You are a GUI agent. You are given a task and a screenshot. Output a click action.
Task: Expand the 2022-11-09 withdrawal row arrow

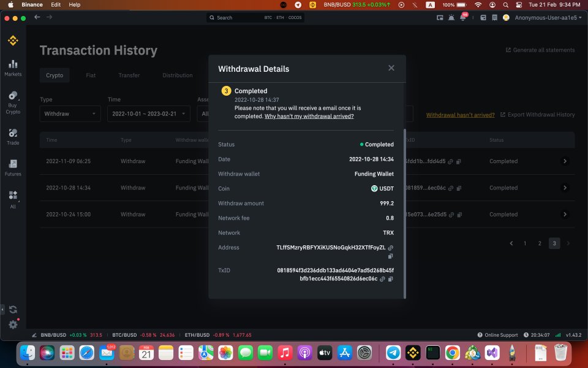point(565,161)
